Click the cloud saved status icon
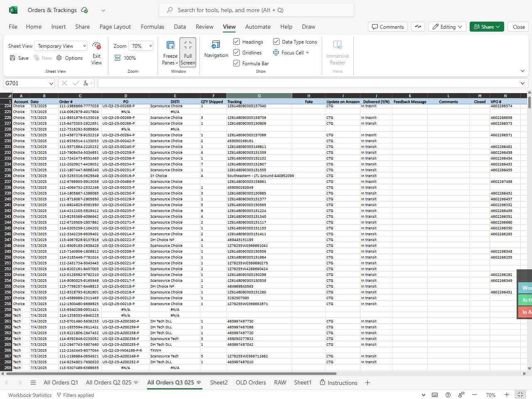This screenshot has width=532, height=399. pos(84,10)
